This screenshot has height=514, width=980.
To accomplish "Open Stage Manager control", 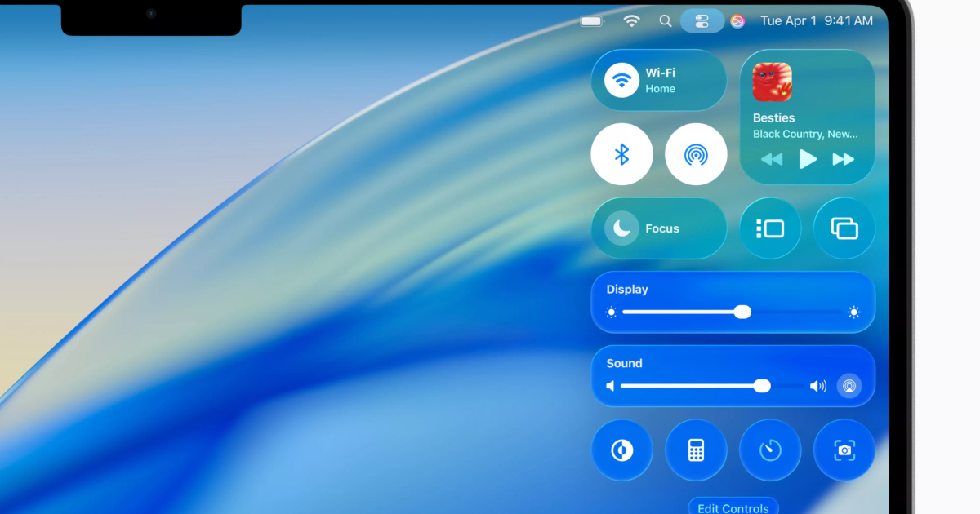I will pyautogui.click(x=770, y=228).
